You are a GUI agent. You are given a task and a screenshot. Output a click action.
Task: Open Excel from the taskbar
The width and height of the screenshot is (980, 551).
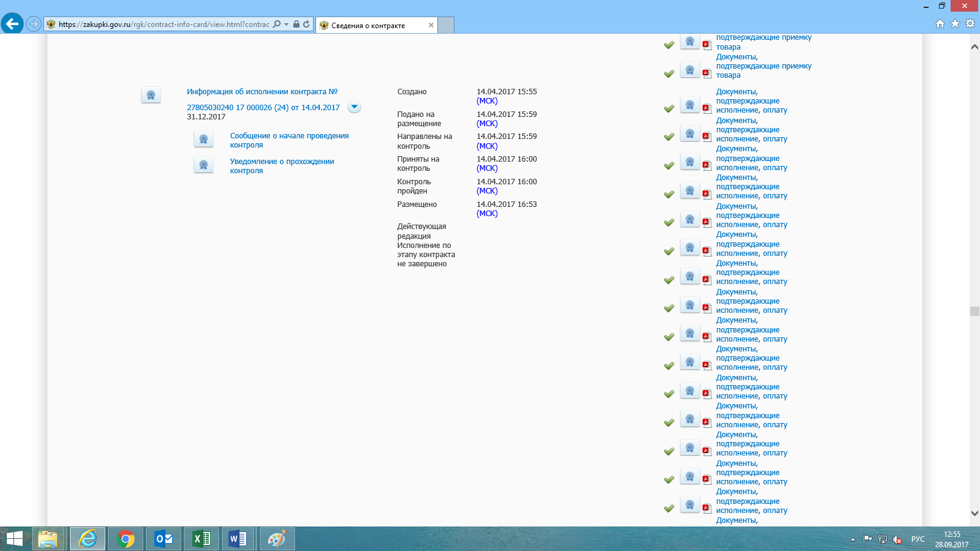pos(202,539)
